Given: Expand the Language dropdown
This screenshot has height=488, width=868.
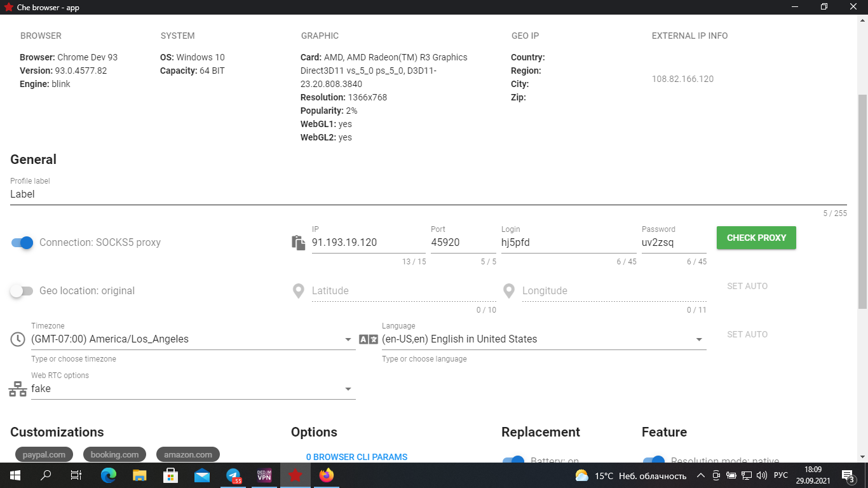Looking at the screenshot, I should pyautogui.click(x=699, y=339).
